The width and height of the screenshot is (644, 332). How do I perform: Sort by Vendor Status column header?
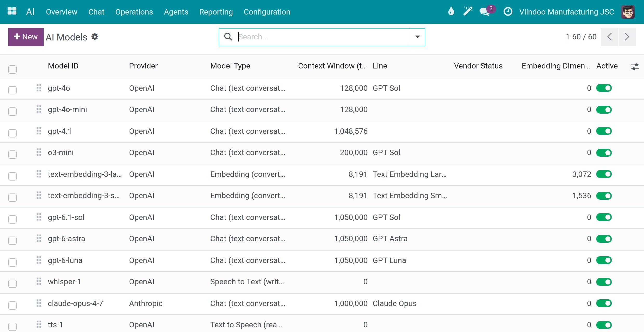[478, 66]
